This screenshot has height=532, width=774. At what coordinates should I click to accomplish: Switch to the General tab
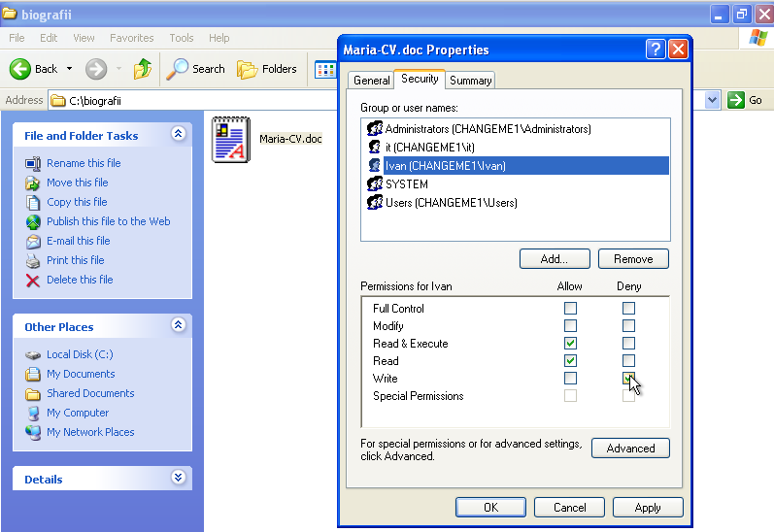pyautogui.click(x=371, y=81)
